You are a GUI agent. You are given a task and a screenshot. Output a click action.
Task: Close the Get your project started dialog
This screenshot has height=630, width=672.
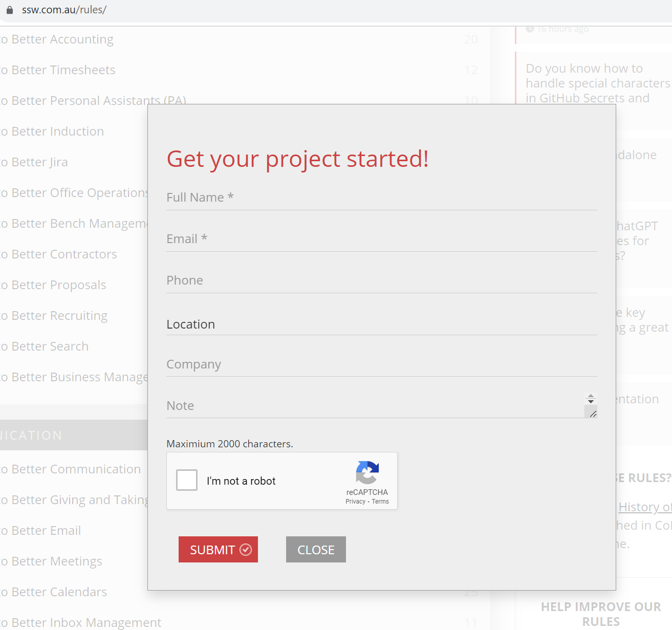pos(315,549)
